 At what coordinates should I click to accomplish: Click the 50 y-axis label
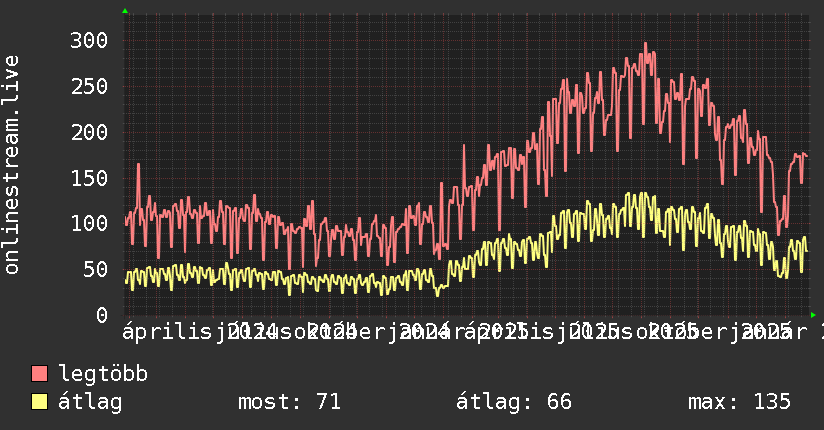[95, 269]
